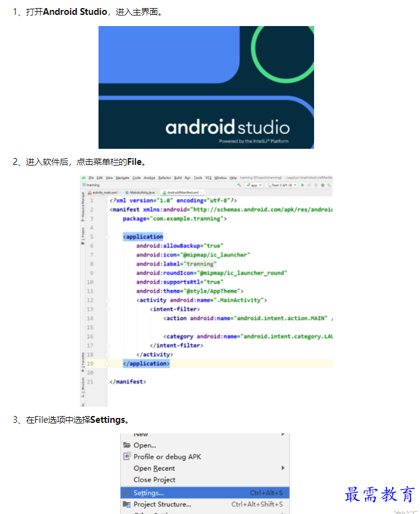Click the <application opening tag in code

[143, 237]
